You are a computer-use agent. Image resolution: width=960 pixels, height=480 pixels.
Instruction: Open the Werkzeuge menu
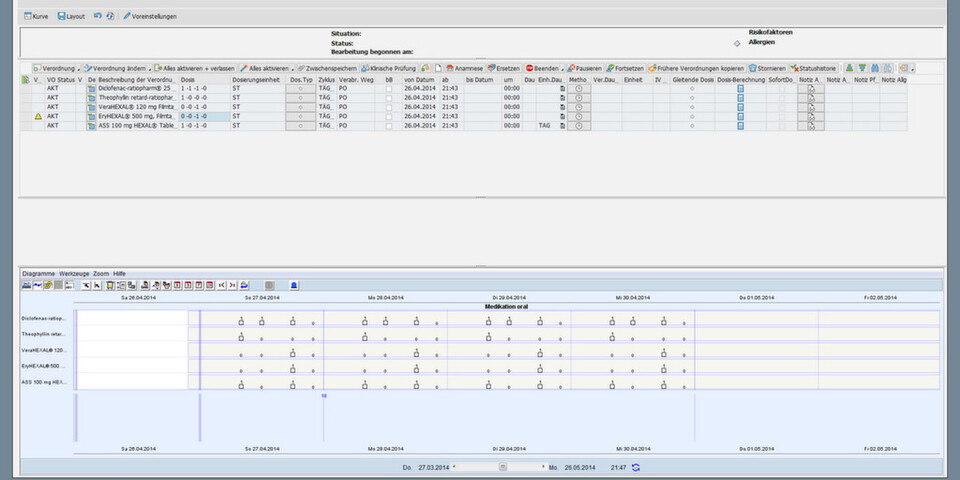click(x=75, y=273)
